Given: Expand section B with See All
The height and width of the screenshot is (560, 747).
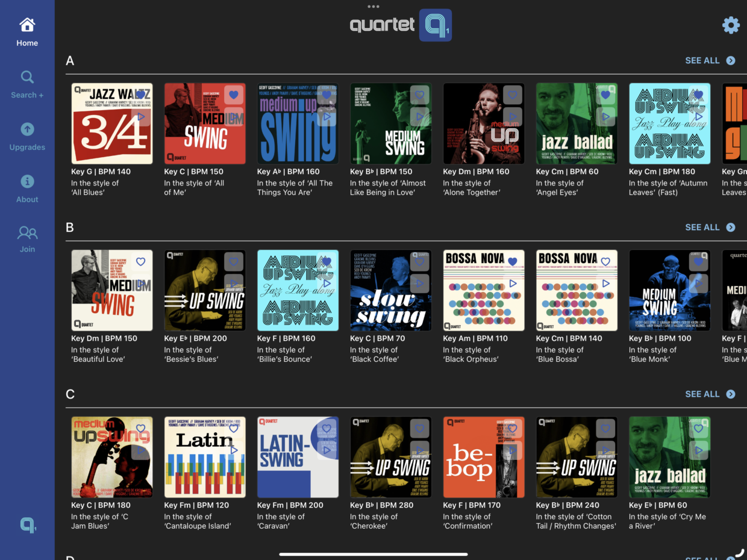Looking at the screenshot, I should point(710,228).
